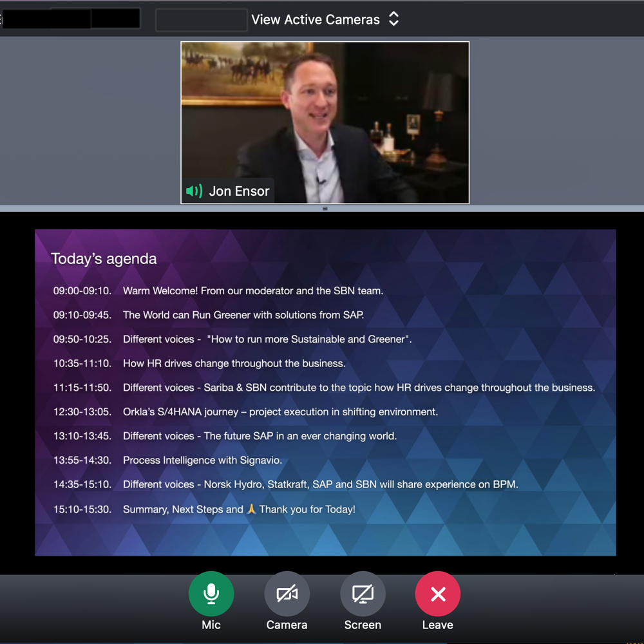644x644 pixels.
Task: Click the World can Run Greener line
Action: 208,315
